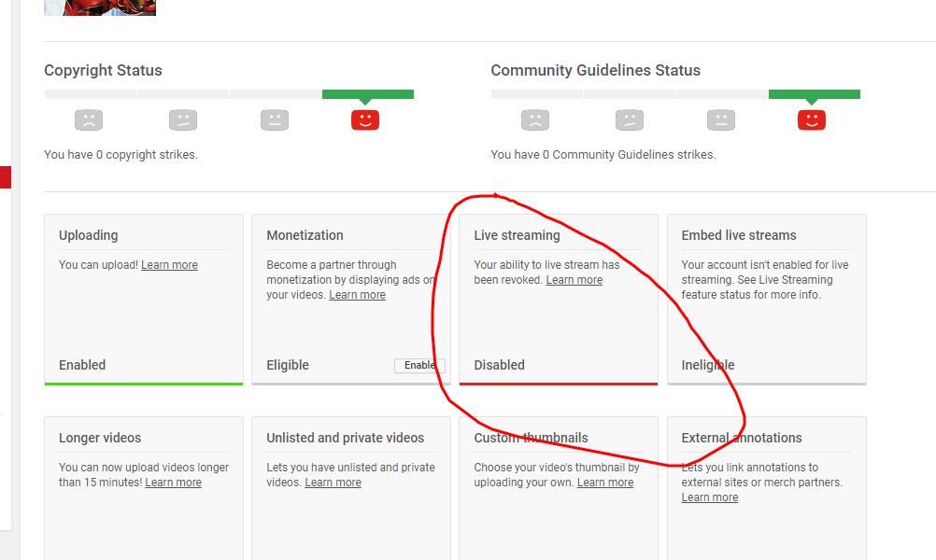Screen dimensions: 936x560
Task: Click the Custom thumbnails card title
Action: 532,438
